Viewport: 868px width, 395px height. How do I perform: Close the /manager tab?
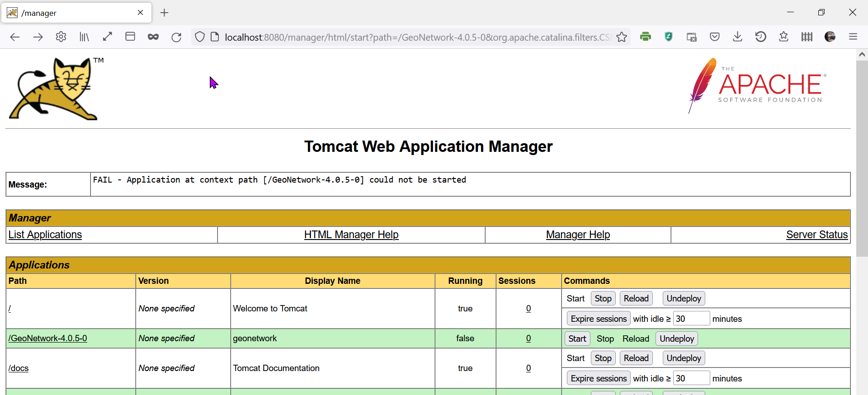pos(141,13)
